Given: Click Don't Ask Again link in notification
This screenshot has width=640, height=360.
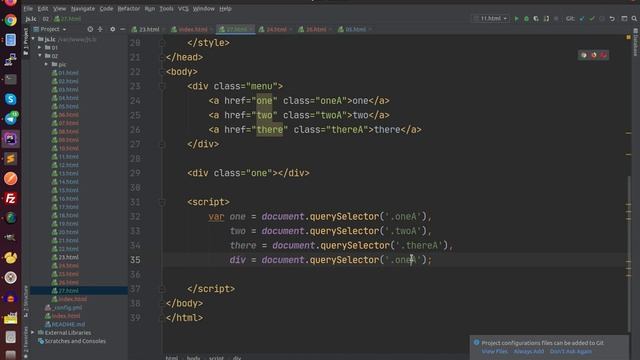Looking at the screenshot, I should (x=571, y=351).
